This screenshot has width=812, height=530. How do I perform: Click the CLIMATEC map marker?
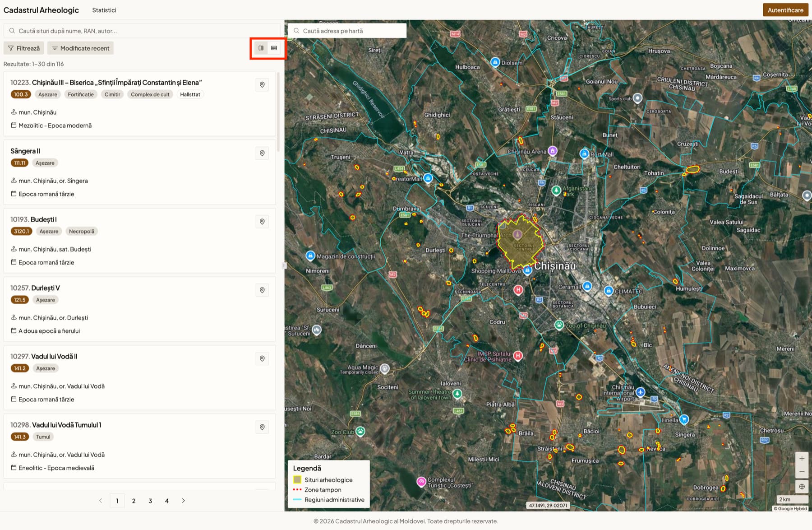point(609,290)
